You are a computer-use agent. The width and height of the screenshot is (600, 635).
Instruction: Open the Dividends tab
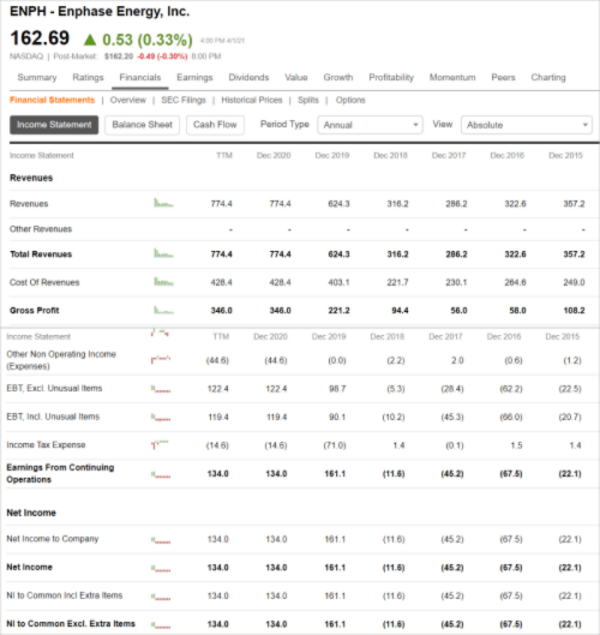tap(249, 77)
